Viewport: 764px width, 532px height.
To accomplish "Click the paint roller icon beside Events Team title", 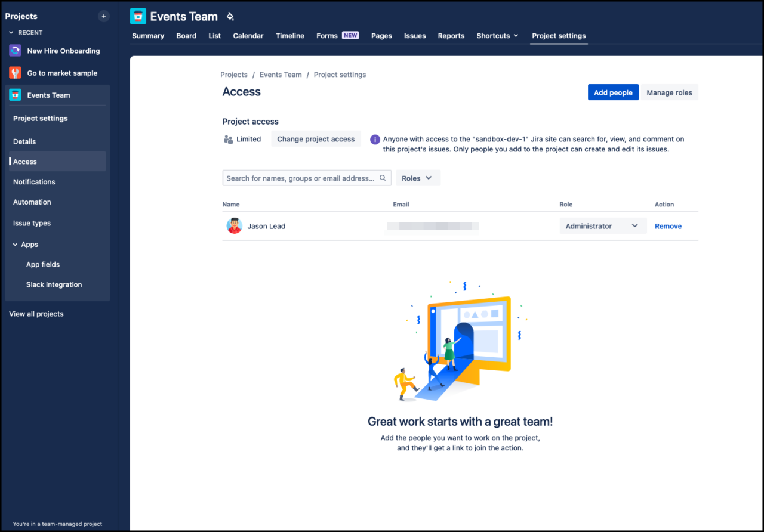I will 230,17.
